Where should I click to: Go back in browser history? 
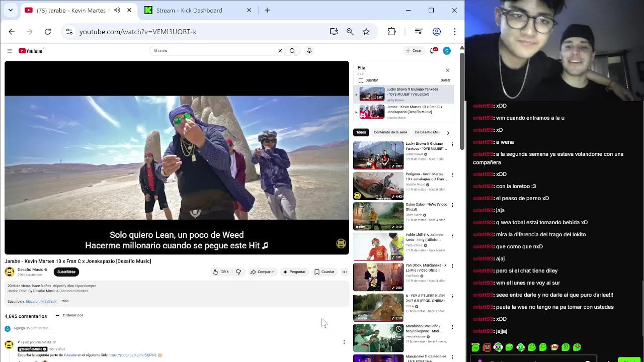click(x=12, y=32)
